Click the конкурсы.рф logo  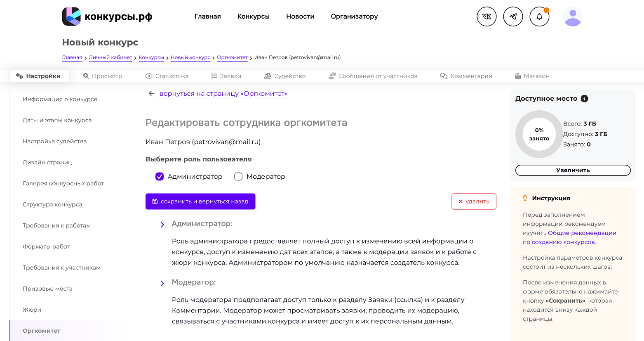(x=107, y=17)
